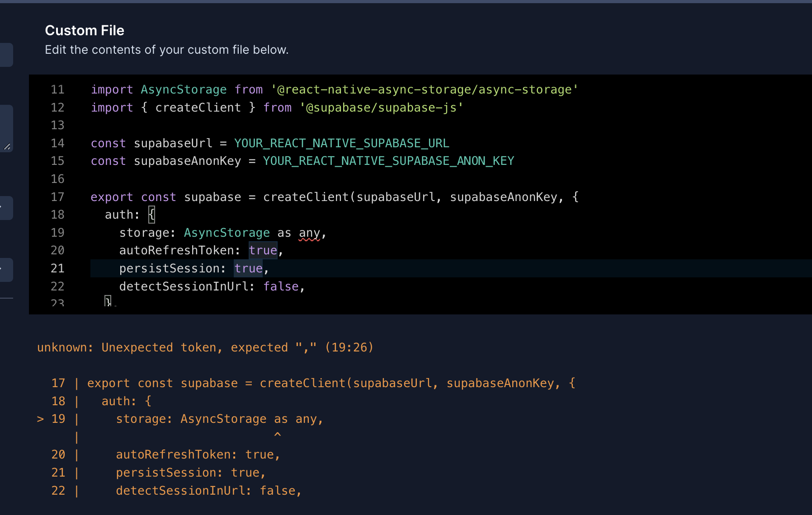Select the highlighted true on the autoRefreshToken line
Viewport: 812px width, 515px height.
tap(263, 250)
